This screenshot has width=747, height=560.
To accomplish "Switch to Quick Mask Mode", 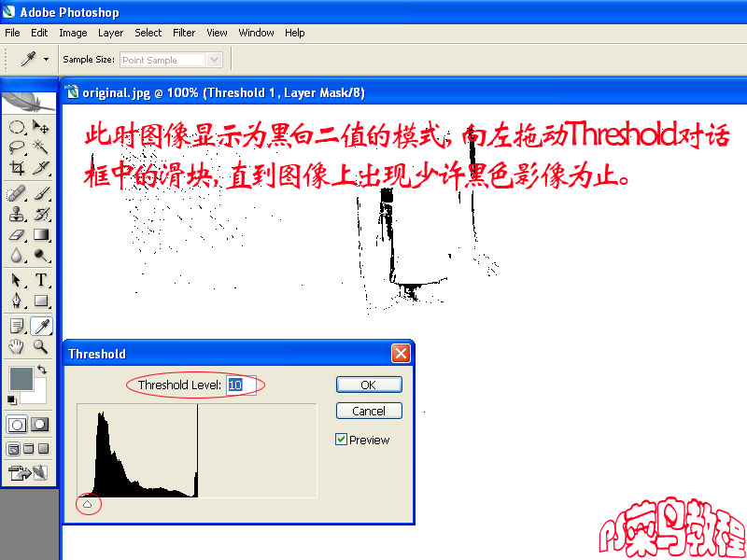I will point(40,424).
